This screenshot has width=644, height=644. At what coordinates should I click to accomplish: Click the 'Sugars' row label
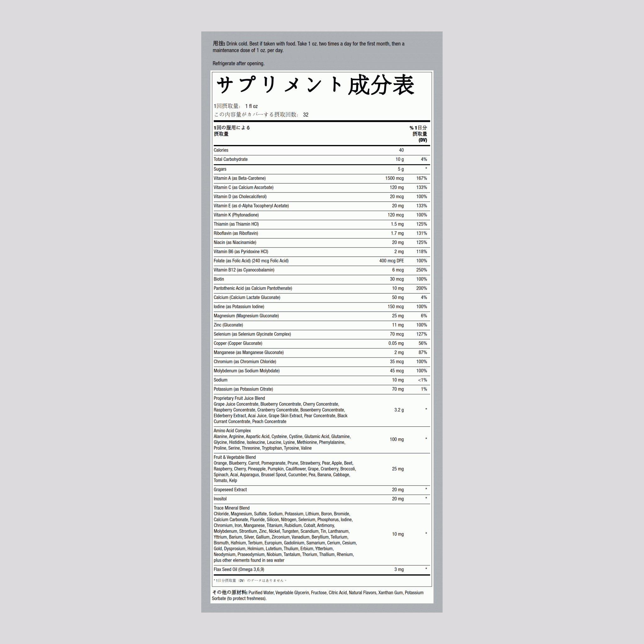click(220, 169)
